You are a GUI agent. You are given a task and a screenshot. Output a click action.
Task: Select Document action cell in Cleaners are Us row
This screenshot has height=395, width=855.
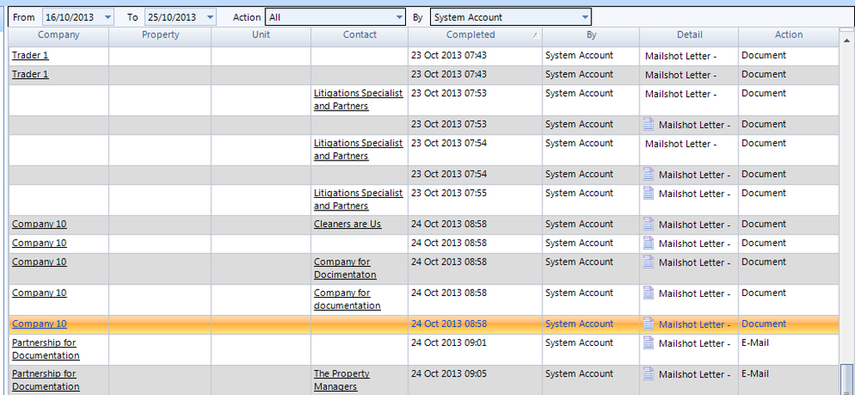[x=788, y=224]
